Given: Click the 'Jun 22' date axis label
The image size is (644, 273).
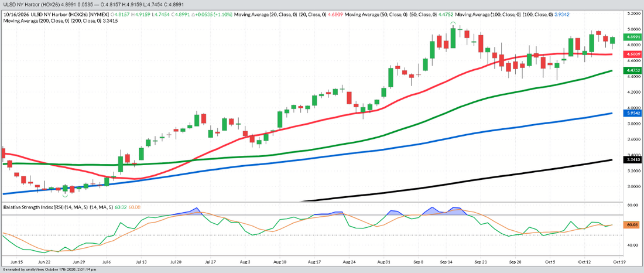Looking at the screenshot, I should coord(44,261).
